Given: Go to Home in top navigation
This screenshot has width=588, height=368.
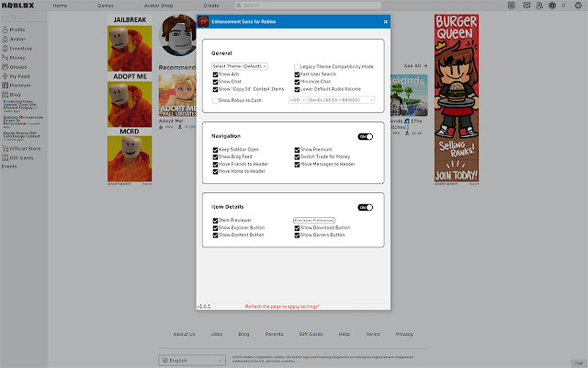Looking at the screenshot, I should coord(60,6).
